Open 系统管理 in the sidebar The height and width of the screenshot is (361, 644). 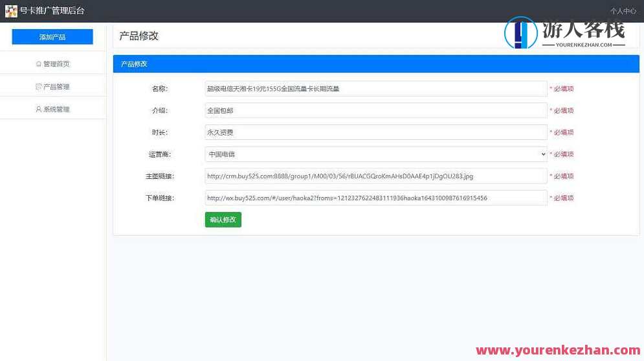pos(53,109)
